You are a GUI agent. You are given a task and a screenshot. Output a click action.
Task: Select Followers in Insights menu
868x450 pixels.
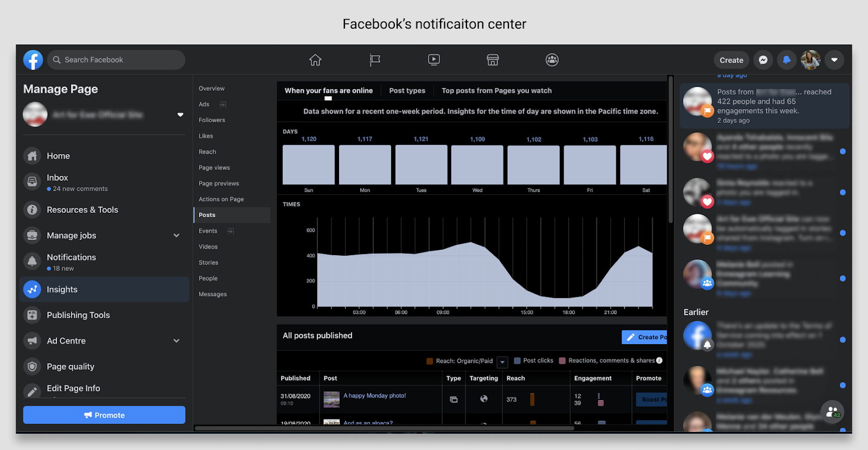212,120
